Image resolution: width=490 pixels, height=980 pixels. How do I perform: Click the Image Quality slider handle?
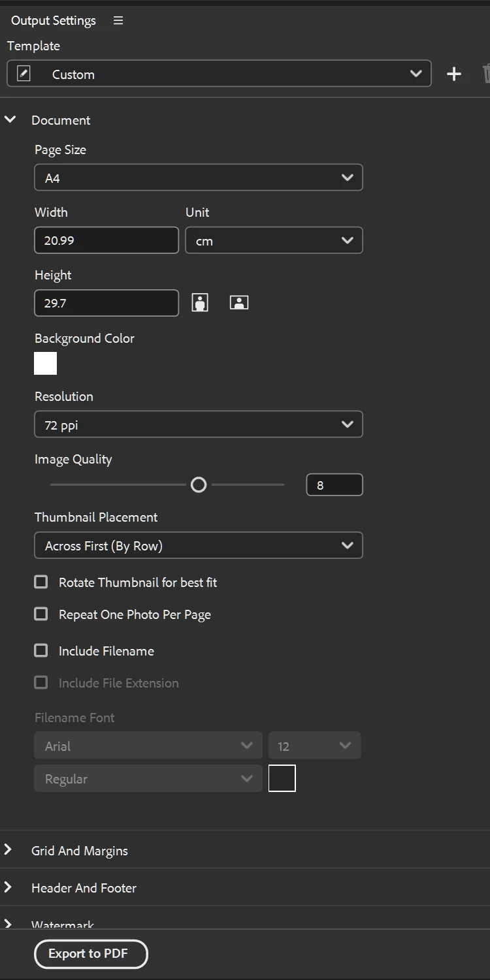[199, 484]
